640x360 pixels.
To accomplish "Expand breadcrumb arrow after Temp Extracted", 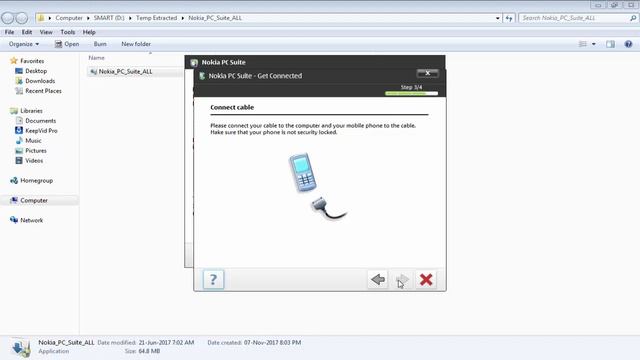I will point(182,18).
